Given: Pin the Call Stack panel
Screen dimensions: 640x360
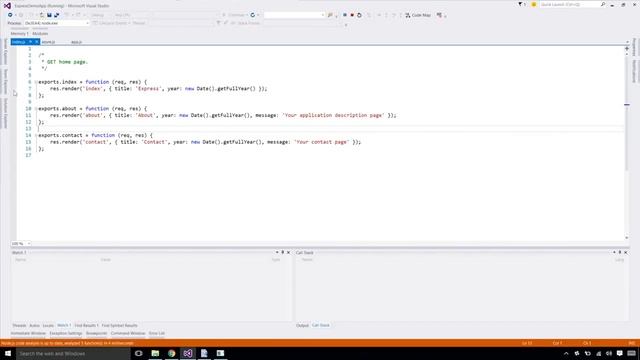Looking at the screenshot, I should point(620,253).
